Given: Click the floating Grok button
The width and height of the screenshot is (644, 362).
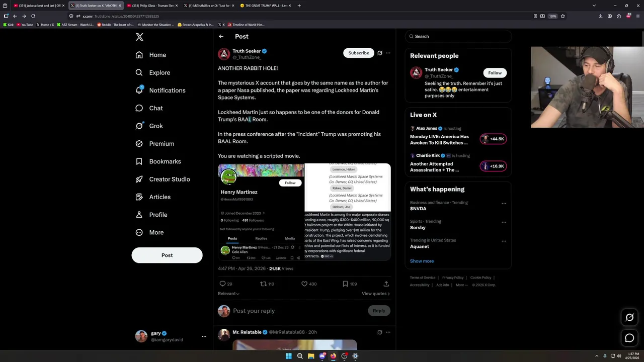Looking at the screenshot, I should (x=629, y=317).
